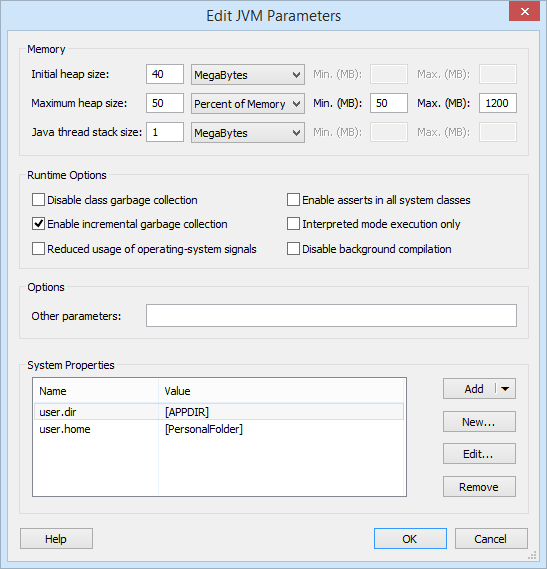Open Percent of Memory unit dropdown
Viewport: 547px width, 569px height.
click(x=248, y=104)
